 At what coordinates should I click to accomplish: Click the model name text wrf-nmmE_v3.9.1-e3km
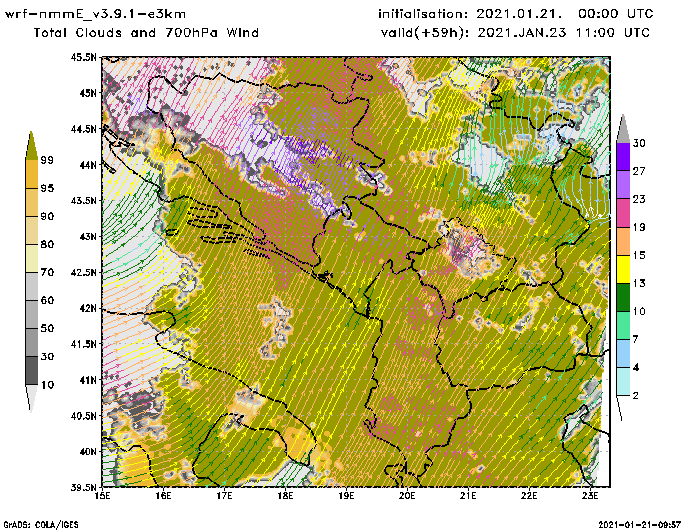point(95,14)
